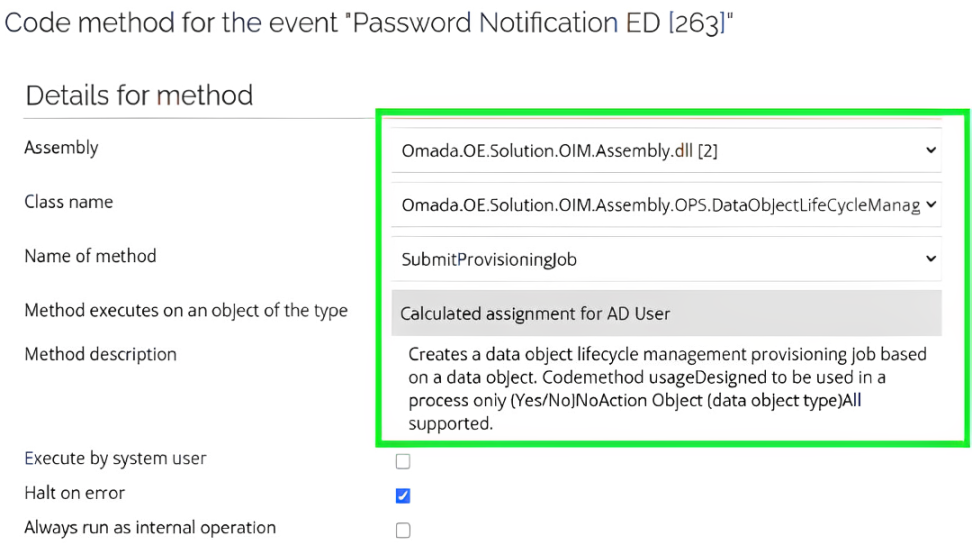This screenshot has height=554, width=972.
Task: Click the chevron arrow beside SubmitProvisioningJob
Action: point(930,259)
